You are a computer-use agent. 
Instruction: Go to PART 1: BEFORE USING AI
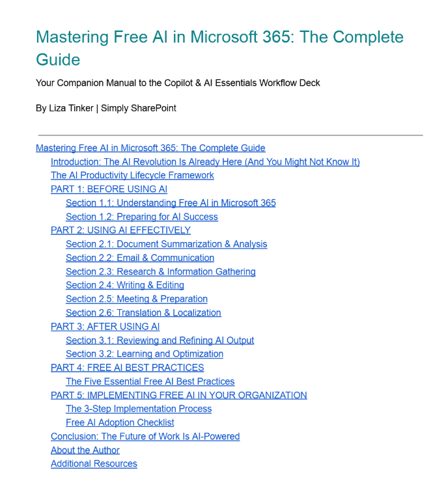109,189
